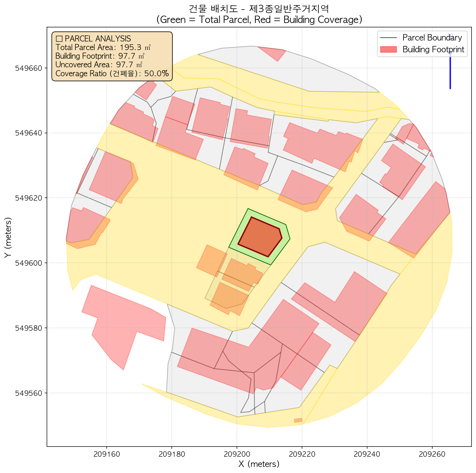Click the Total Parcel Area line
Viewport: 476px width, 473px height.
103,48
